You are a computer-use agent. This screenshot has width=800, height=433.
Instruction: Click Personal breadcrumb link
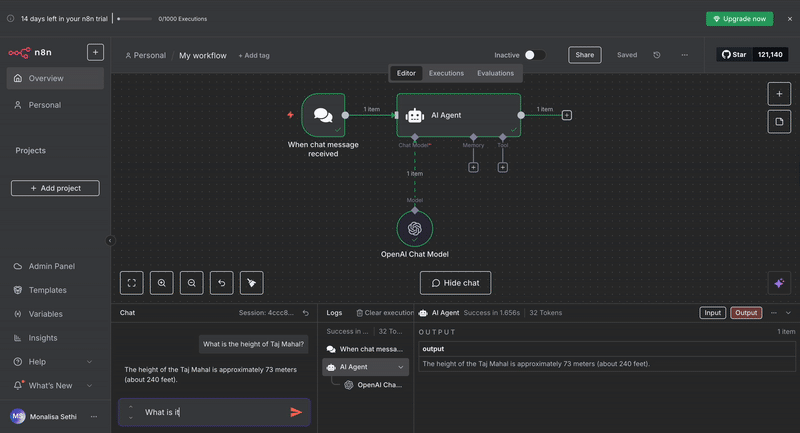tap(145, 56)
